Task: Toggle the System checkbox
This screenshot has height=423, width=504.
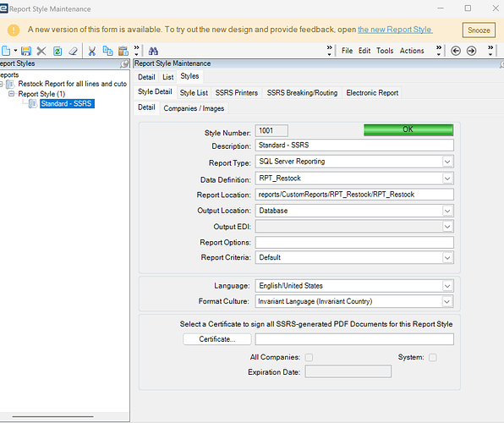Action: (433, 357)
